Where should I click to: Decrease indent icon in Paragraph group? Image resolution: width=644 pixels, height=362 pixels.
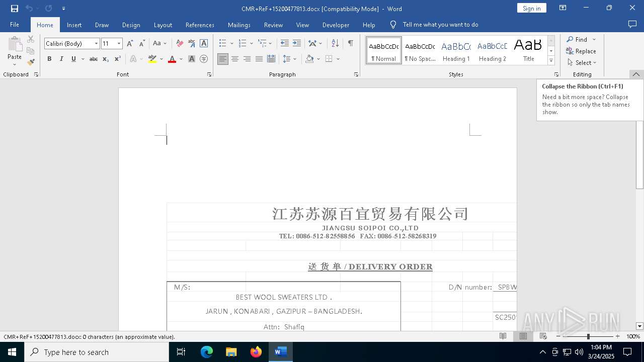click(x=285, y=44)
